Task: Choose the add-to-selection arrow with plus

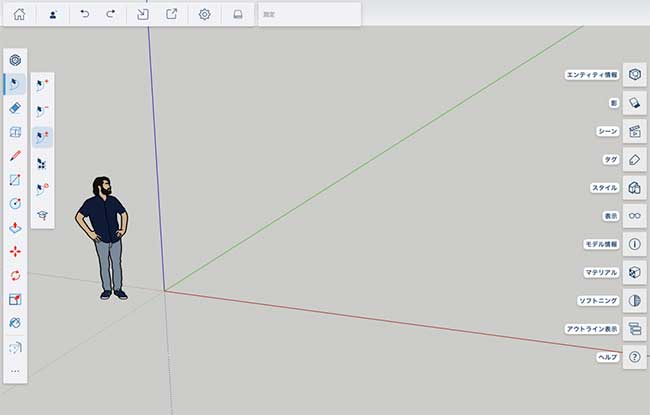Action: (42, 86)
